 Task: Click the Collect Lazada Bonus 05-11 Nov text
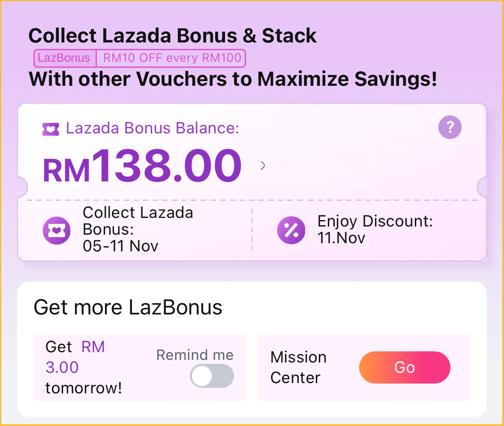point(137,230)
